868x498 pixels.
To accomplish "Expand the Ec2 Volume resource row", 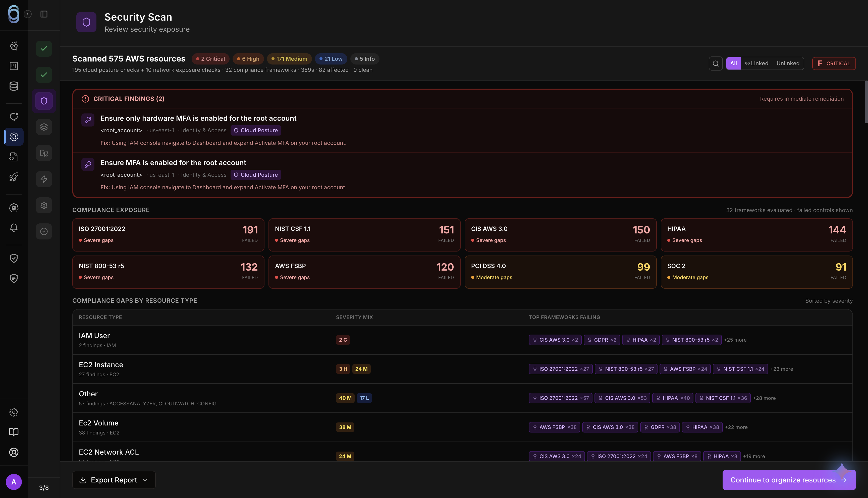I will tap(463, 427).
